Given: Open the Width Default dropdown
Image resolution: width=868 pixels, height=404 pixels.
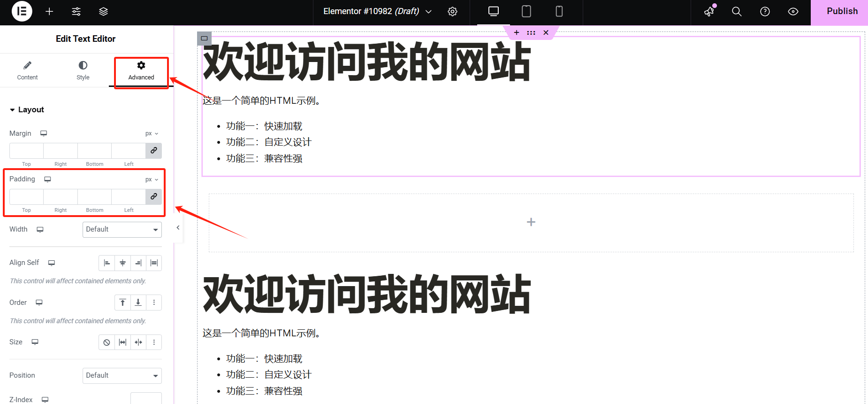Looking at the screenshot, I should point(122,229).
